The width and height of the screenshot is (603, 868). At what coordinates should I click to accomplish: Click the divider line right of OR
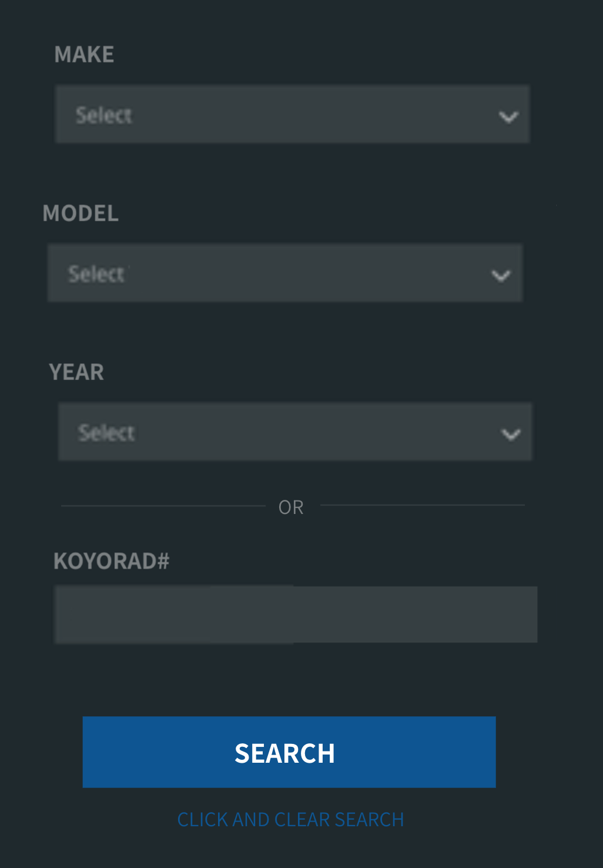[x=423, y=505]
